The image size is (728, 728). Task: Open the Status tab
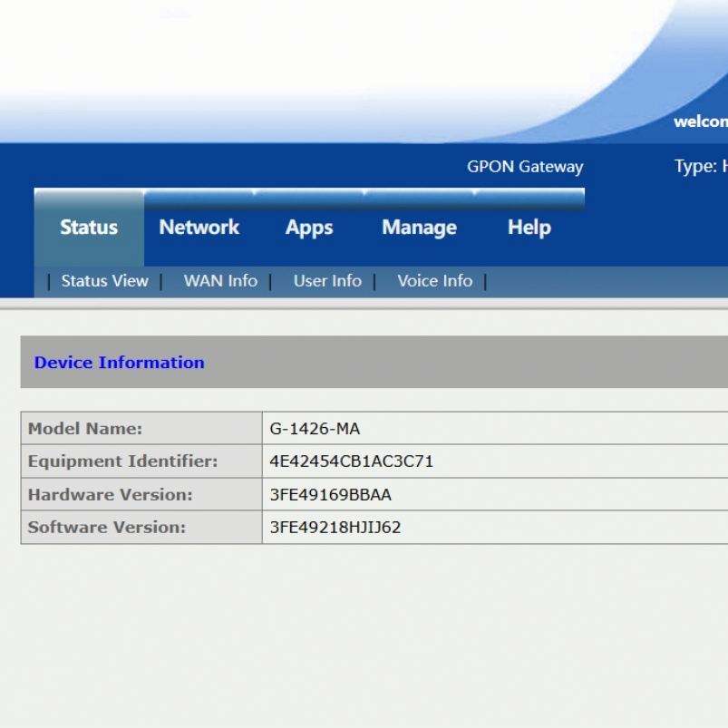89,228
